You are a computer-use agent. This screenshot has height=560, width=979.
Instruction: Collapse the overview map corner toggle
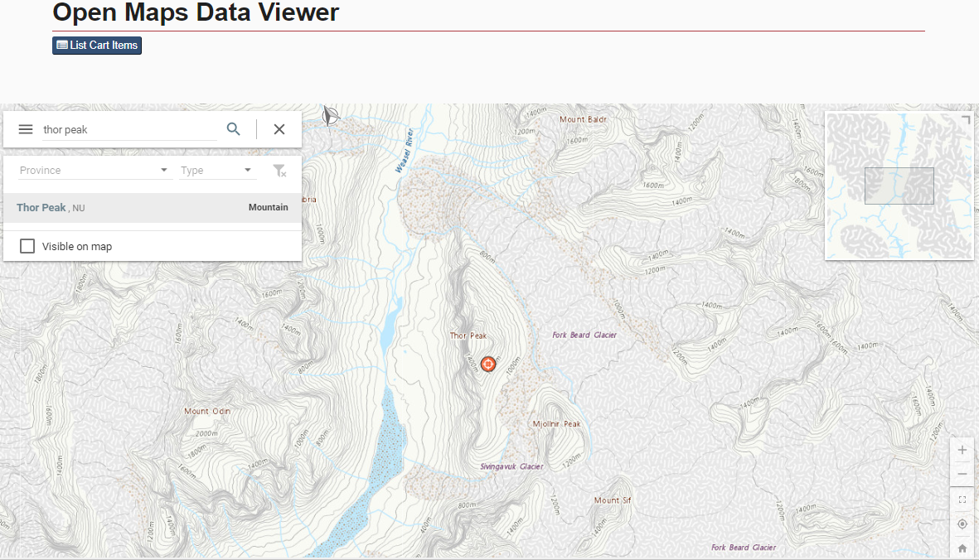[965, 120]
